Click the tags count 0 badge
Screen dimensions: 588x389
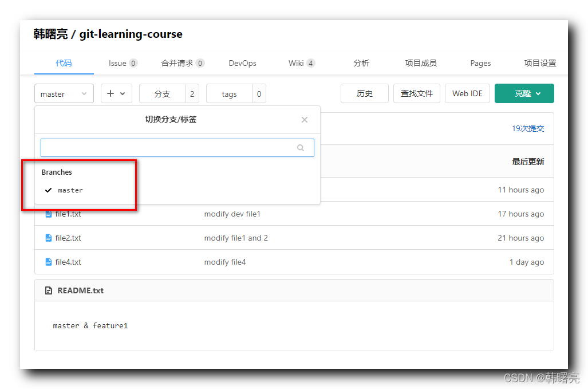259,93
